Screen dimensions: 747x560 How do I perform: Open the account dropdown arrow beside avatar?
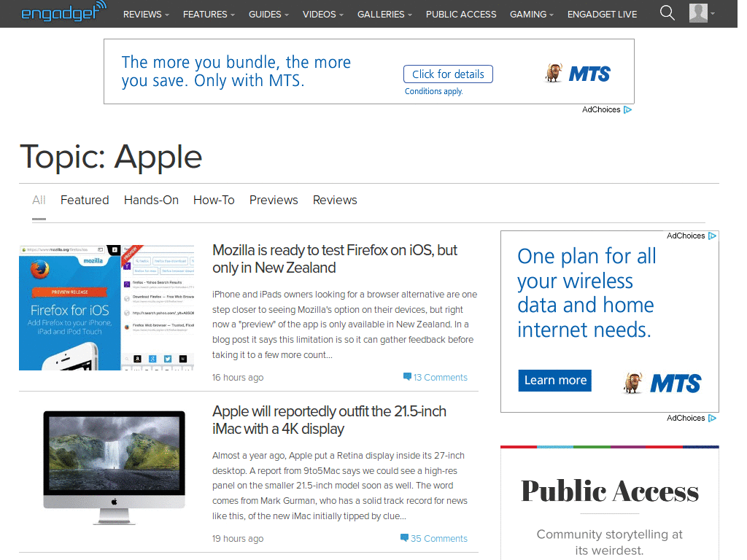pos(713,14)
